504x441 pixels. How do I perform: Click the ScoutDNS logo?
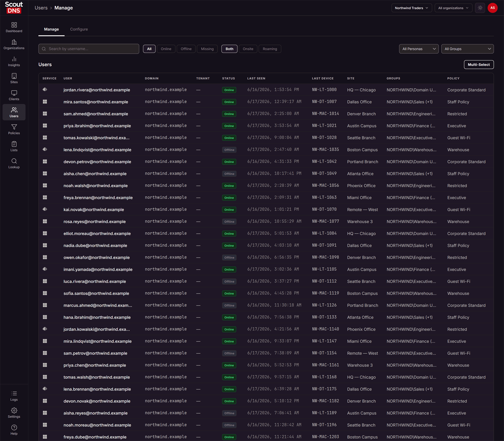[14, 8]
